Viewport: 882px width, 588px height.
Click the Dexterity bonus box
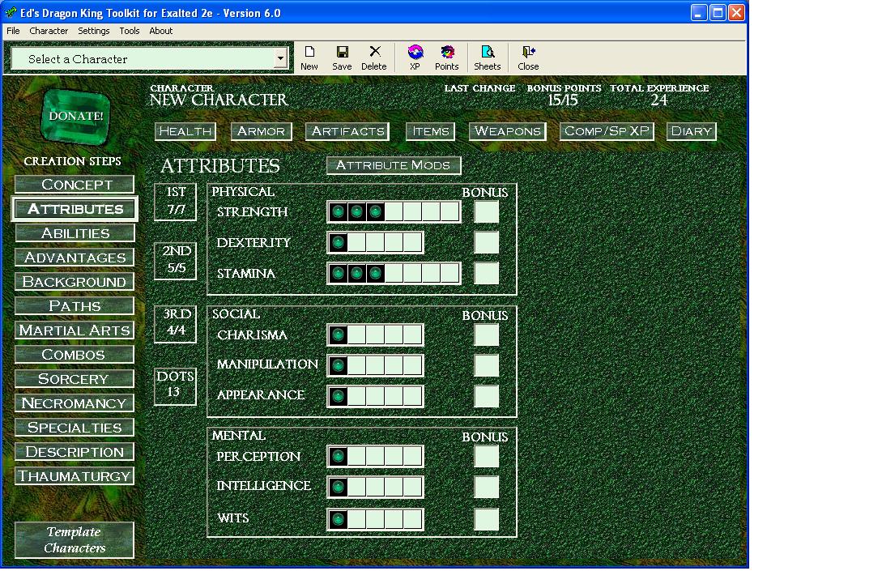point(486,242)
